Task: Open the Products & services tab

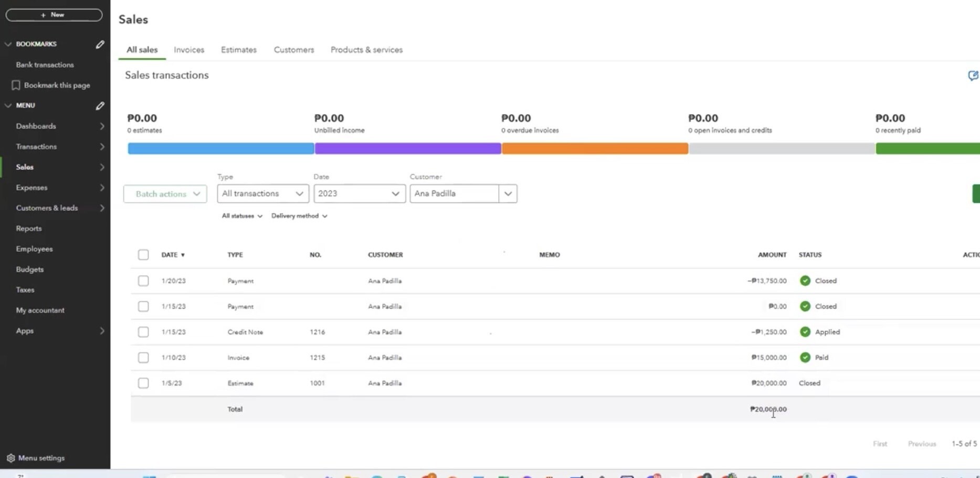Action: [x=367, y=50]
